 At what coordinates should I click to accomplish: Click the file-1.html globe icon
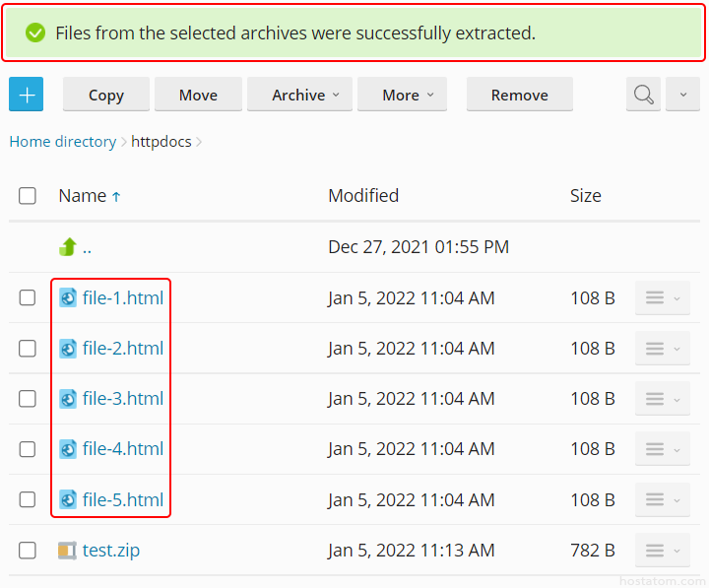pos(68,297)
